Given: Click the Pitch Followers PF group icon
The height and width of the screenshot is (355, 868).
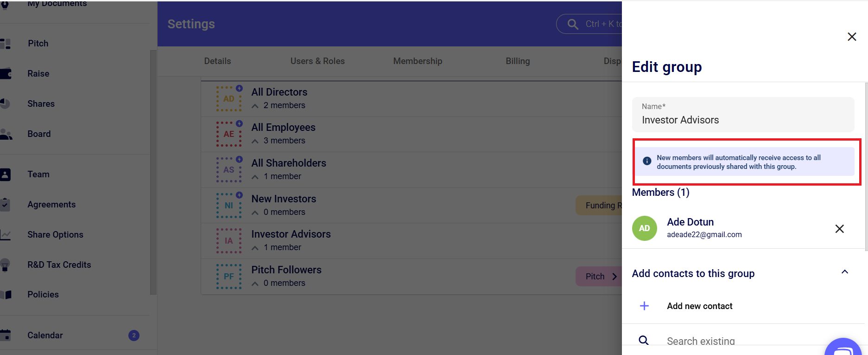Looking at the screenshot, I should coord(229,276).
